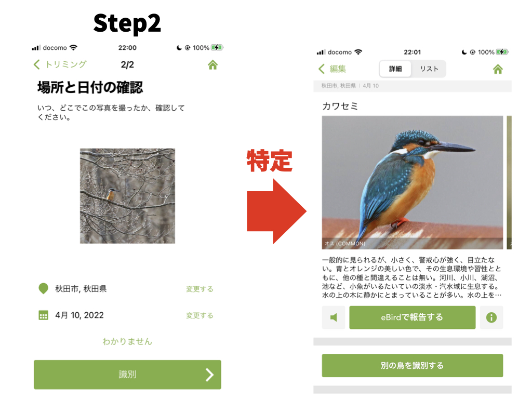532x399 pixels.
Task: Tap the 識別 button
Action: point(128,375)
